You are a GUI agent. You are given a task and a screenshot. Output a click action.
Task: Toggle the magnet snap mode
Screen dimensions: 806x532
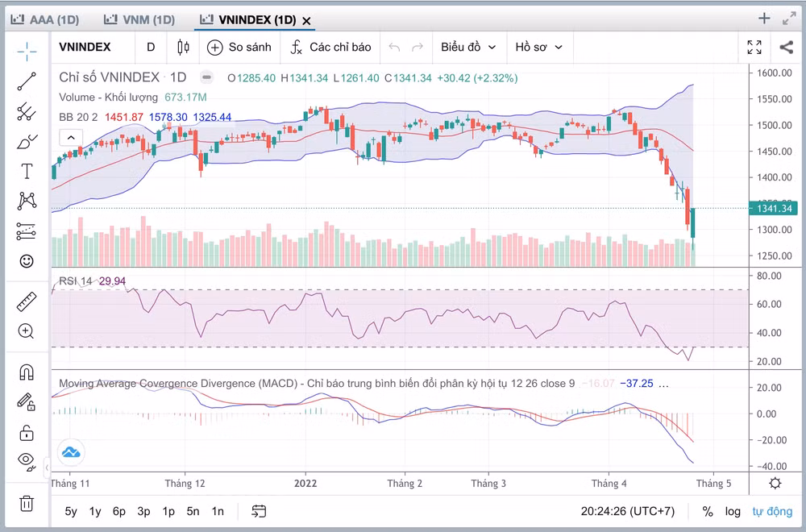pyautogui.click(x=27, y=372)
